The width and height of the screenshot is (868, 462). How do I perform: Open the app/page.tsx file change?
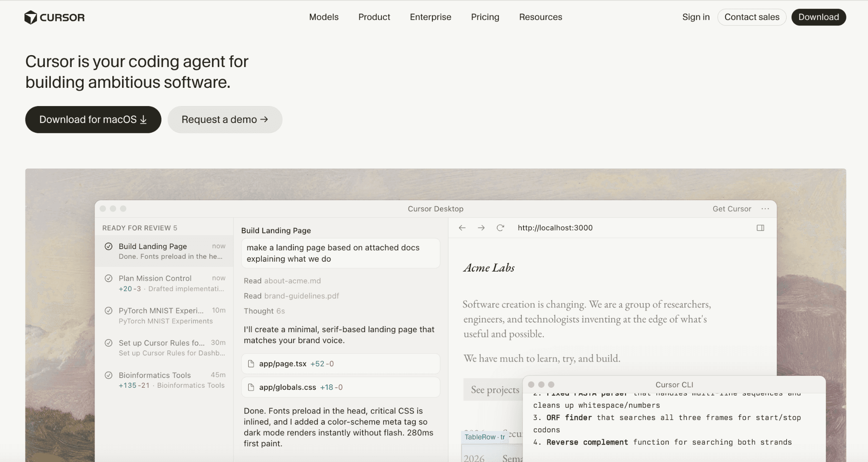pos(341,364)
